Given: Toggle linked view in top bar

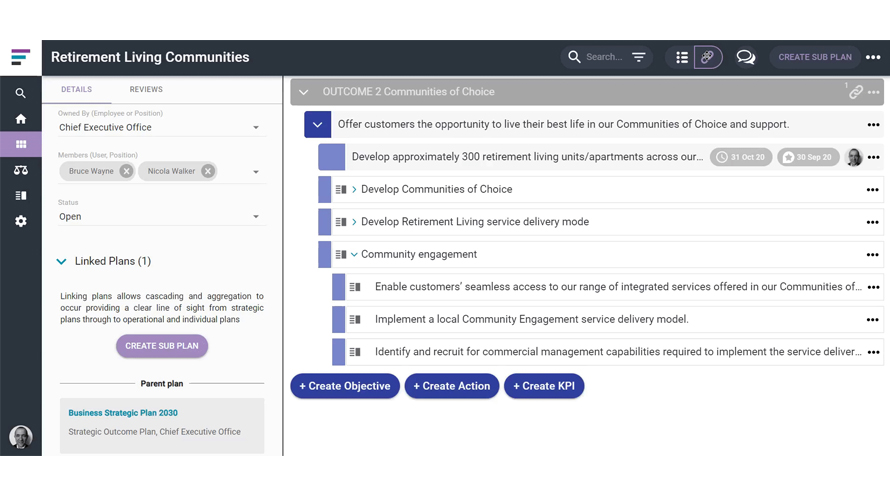Looking at the screenshot, I should tap(707, 57).
